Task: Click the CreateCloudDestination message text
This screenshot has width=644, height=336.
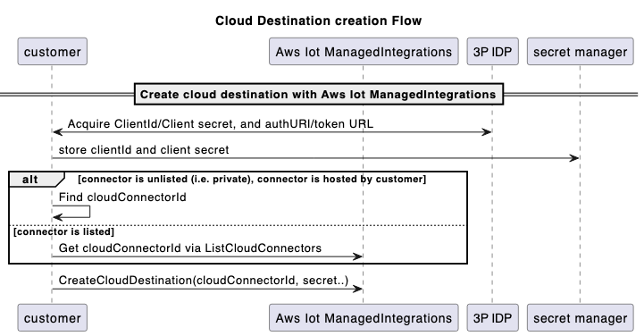Action: click(x=204, y=281)
